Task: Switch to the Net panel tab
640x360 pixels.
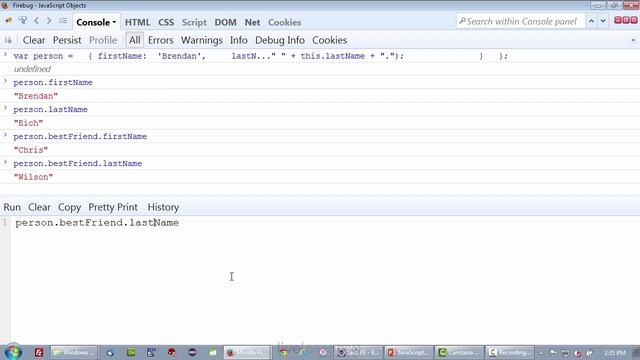Action: pyautogui.click(x=252, y=22)
